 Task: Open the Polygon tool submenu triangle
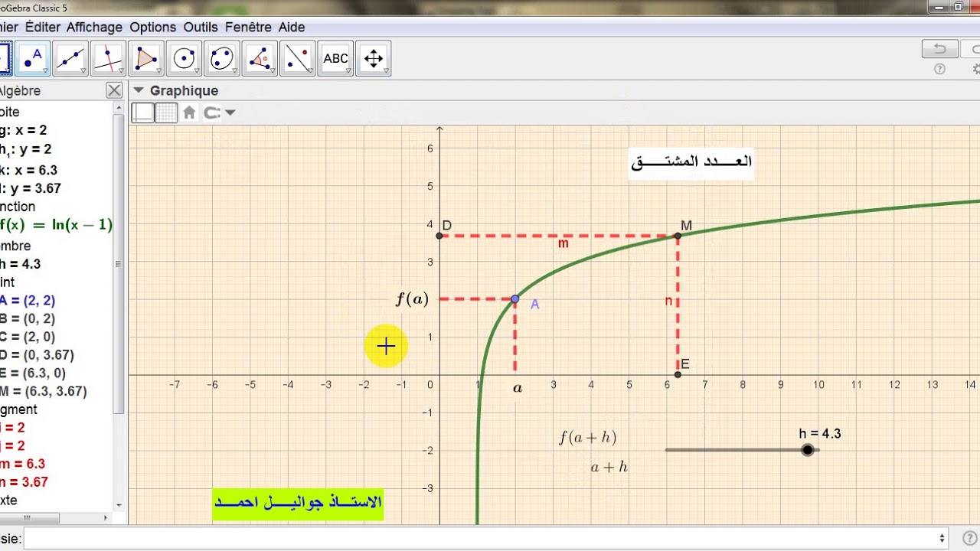(159, 71)
